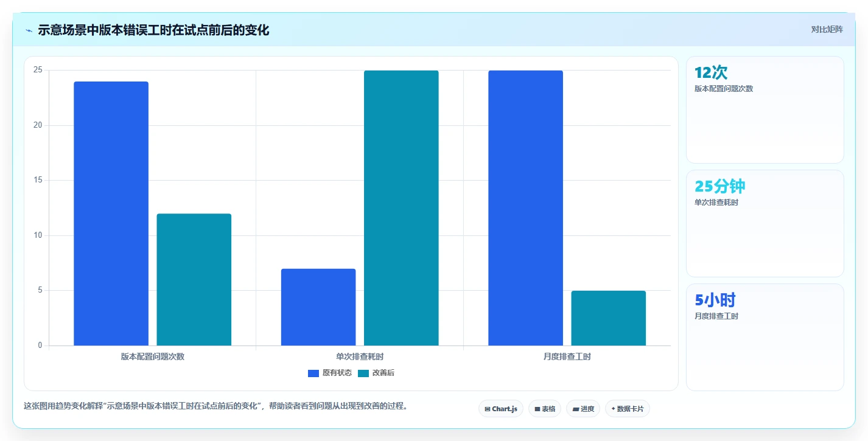Click the 版本配置问题次数 axis label
868x441 pixels.
click(x=153, y=356)
